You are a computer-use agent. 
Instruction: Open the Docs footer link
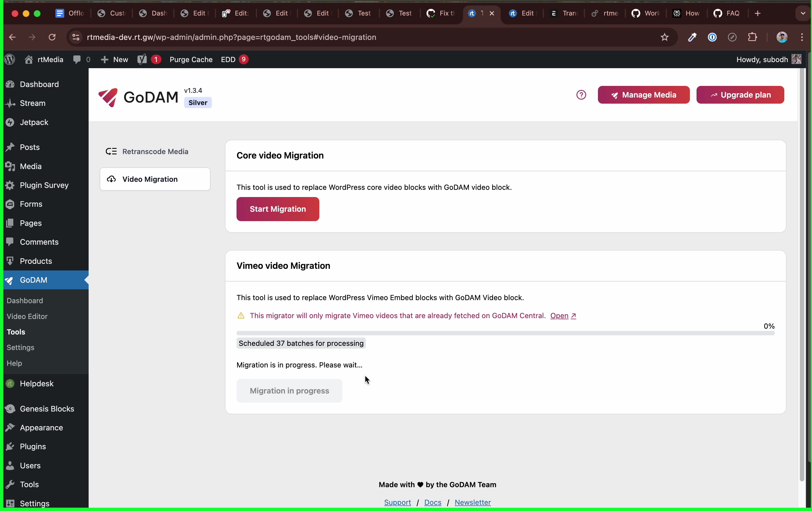[x=433, y=502]
